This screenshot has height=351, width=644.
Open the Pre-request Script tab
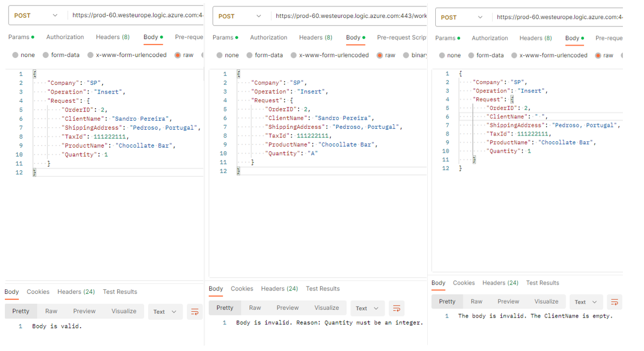[x=401, y=37]
